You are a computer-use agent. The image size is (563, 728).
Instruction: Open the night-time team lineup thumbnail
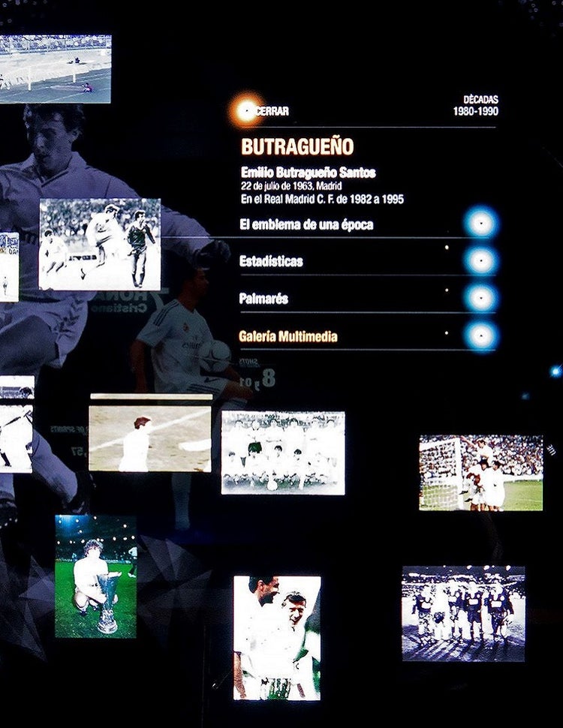tap(463, 613)
